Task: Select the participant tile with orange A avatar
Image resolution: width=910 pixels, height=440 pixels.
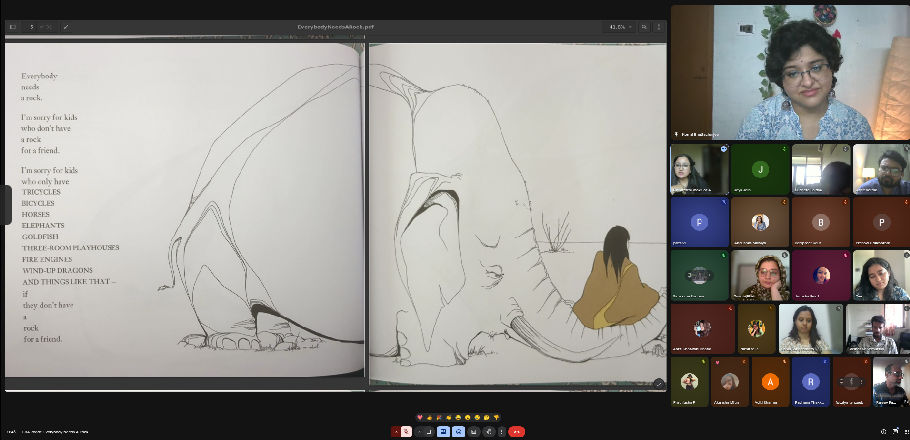Action: pyautogui.click(x=770, y=381)
